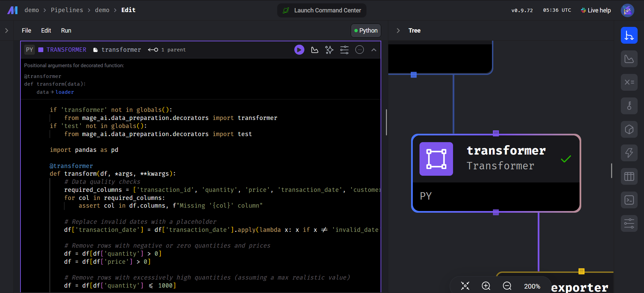Click the loader link under positional arguments

click(x=64, y=92)
